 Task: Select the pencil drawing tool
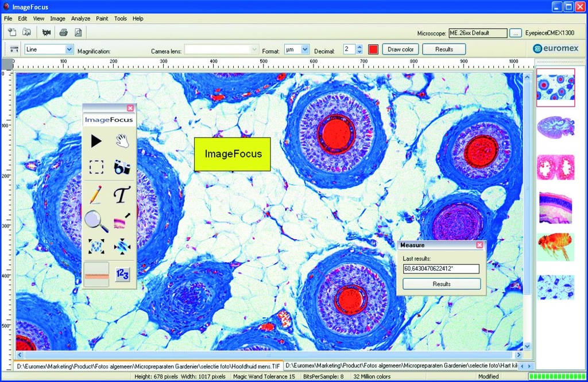[96, 195]
